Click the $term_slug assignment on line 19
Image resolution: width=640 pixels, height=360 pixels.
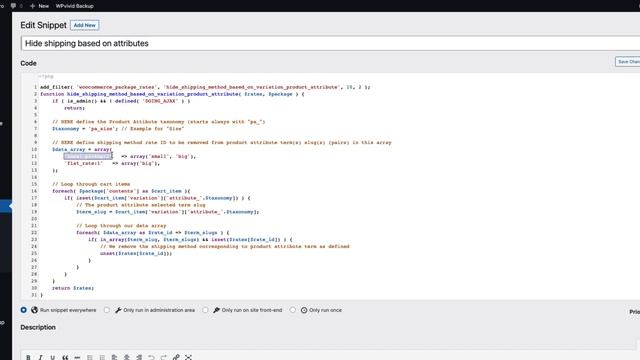pos(168,212)
